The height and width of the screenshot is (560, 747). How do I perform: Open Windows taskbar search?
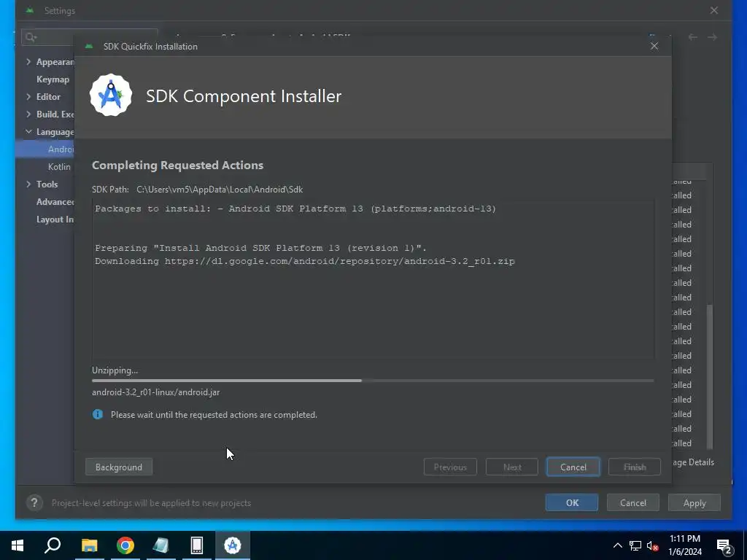point(53,545)
